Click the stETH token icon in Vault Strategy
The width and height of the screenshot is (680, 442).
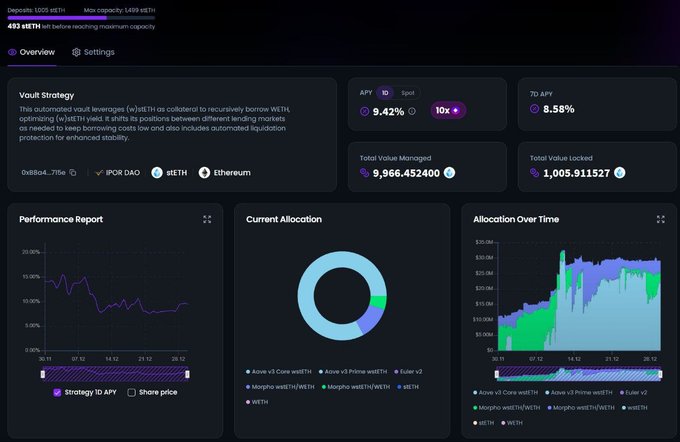point(157,173)
